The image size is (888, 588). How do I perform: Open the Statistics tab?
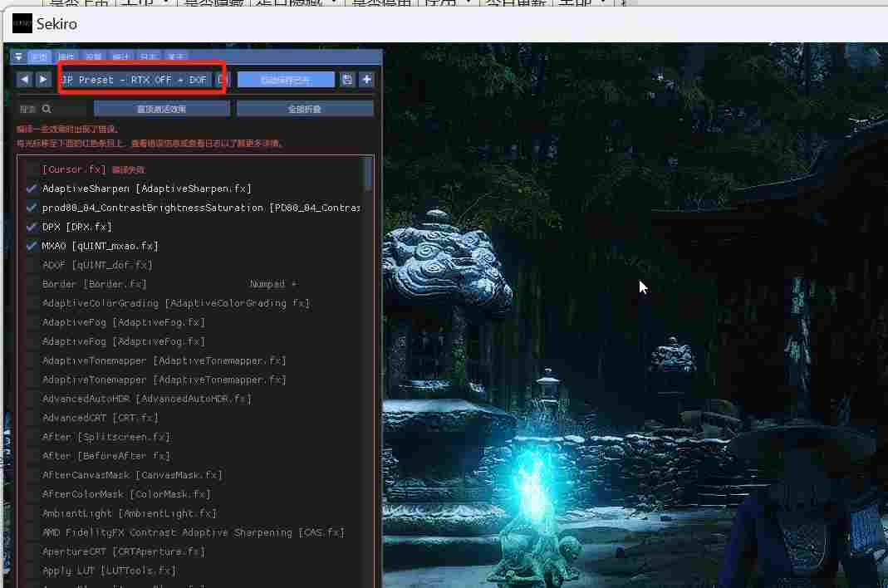coord(120,56)
